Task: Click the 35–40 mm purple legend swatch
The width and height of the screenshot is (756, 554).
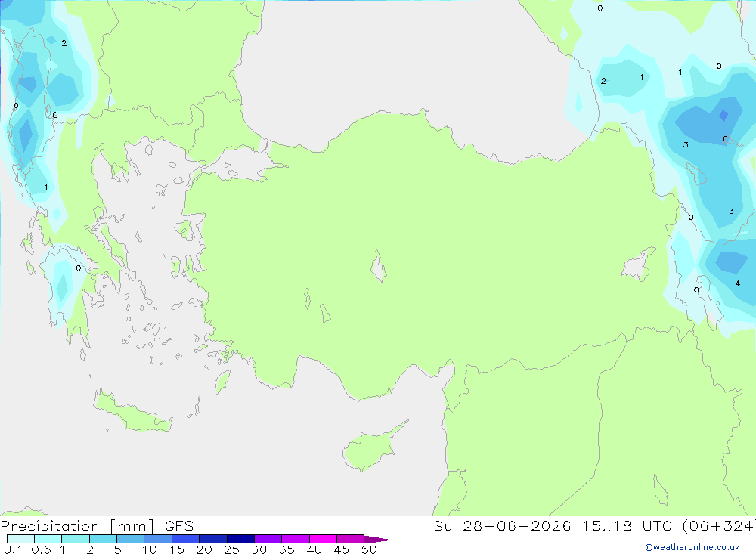Action: point(296,539)
